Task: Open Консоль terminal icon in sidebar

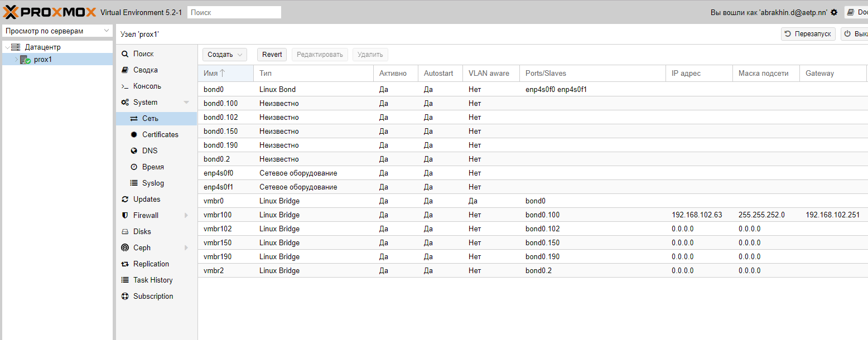Action: click(x=125, y=86)
